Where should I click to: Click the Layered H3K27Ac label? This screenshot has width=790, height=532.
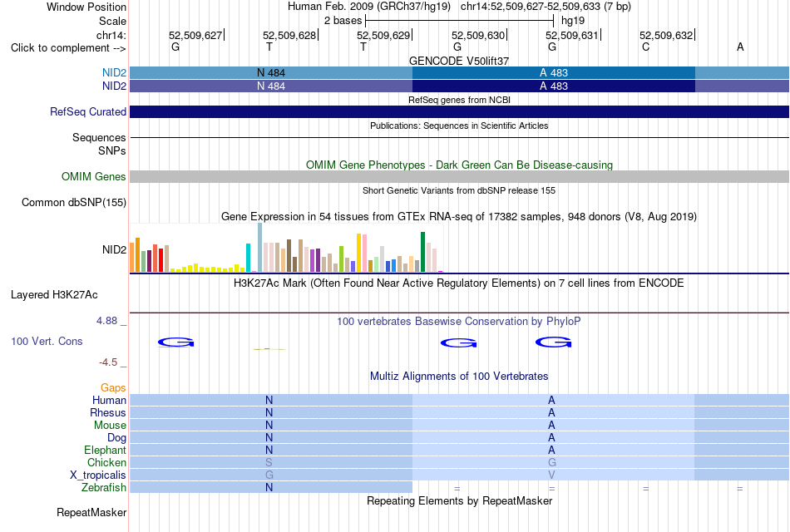(54, 295)
